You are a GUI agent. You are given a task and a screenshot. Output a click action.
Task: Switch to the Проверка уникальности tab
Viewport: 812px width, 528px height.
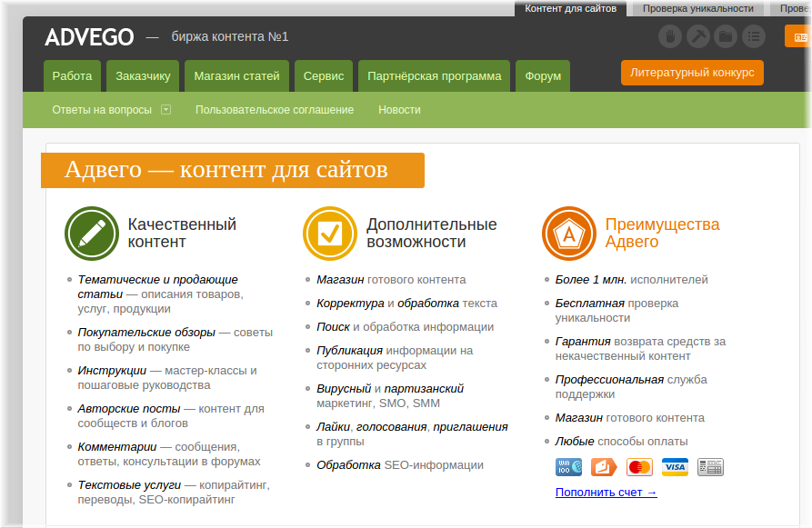click(x=698, y=8)
